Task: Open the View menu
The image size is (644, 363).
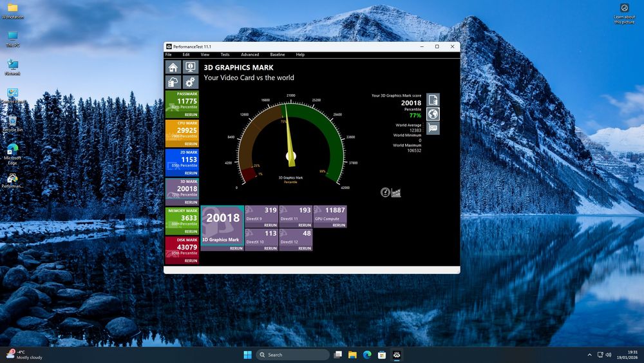Action: [x=205, y=55]
